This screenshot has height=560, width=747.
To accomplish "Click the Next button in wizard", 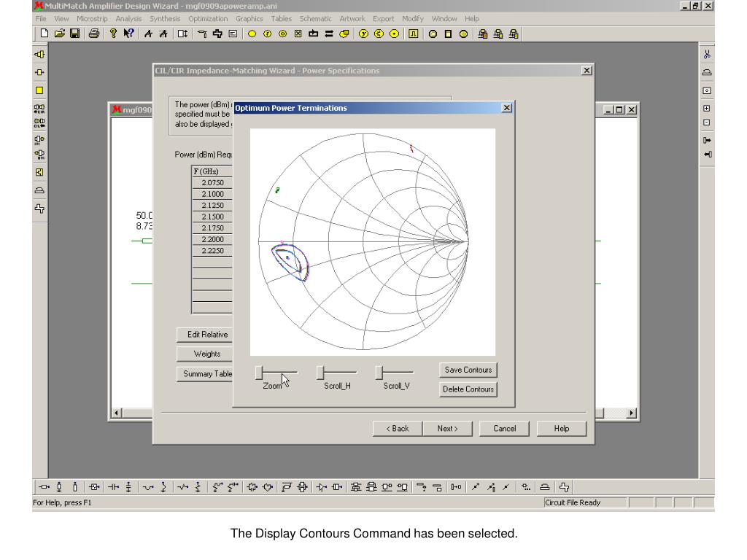I will 447,429.
